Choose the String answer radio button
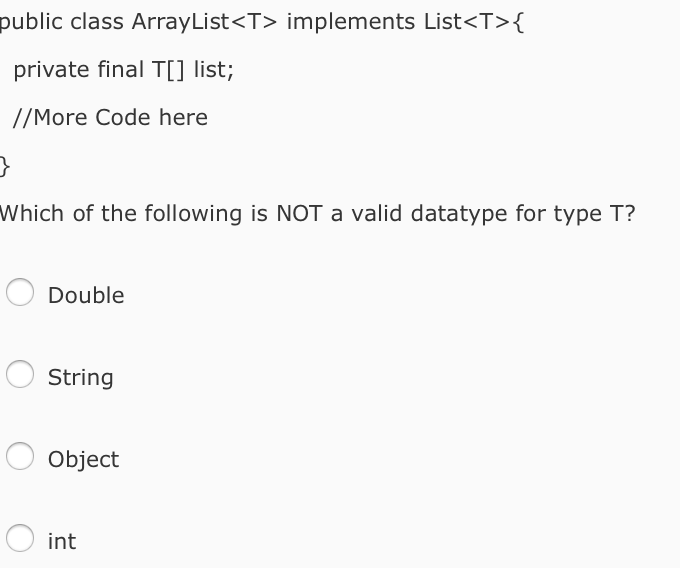Screen dimensions: 680x568 click(20, 374)
